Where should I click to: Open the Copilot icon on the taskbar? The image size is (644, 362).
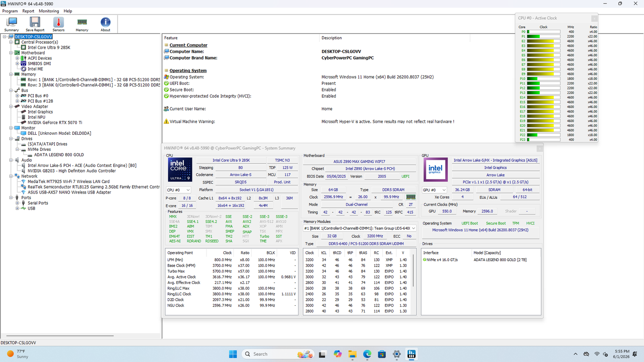338,354
